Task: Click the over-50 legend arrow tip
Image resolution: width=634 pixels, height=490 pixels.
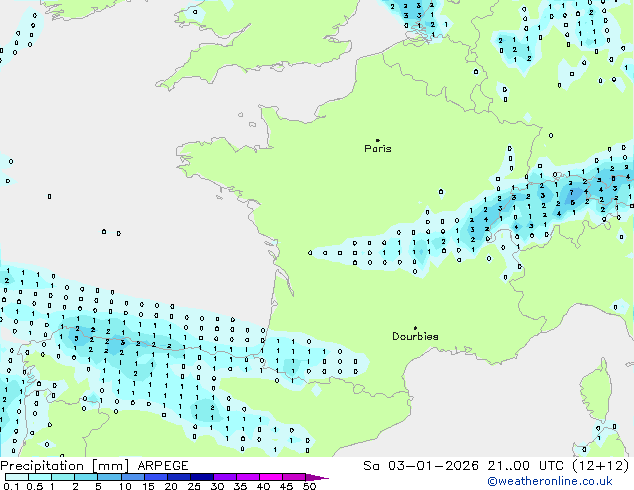Action: [317, 477]
